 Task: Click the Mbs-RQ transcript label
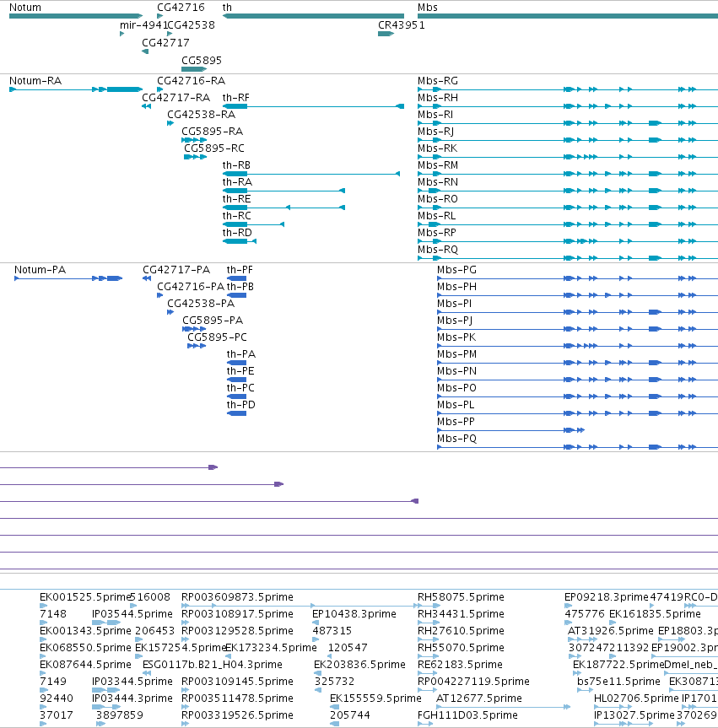click(x=438, y=250)
